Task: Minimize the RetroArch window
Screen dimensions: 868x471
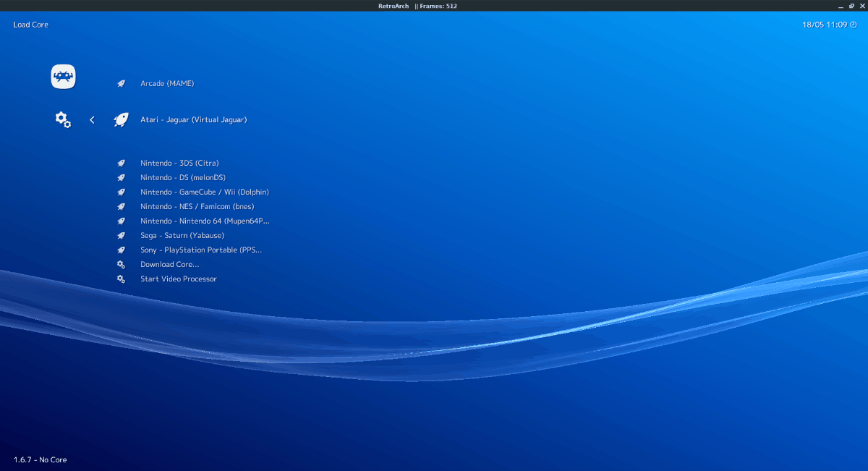Action: pos(841,6)
